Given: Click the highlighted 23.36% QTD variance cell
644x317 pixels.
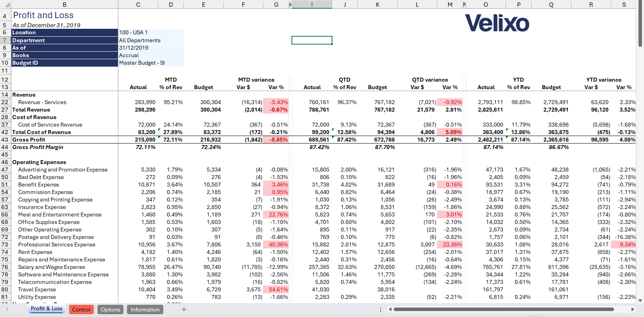Looking at the screenshot, I should pyautogui.click(x=450, y=244).
